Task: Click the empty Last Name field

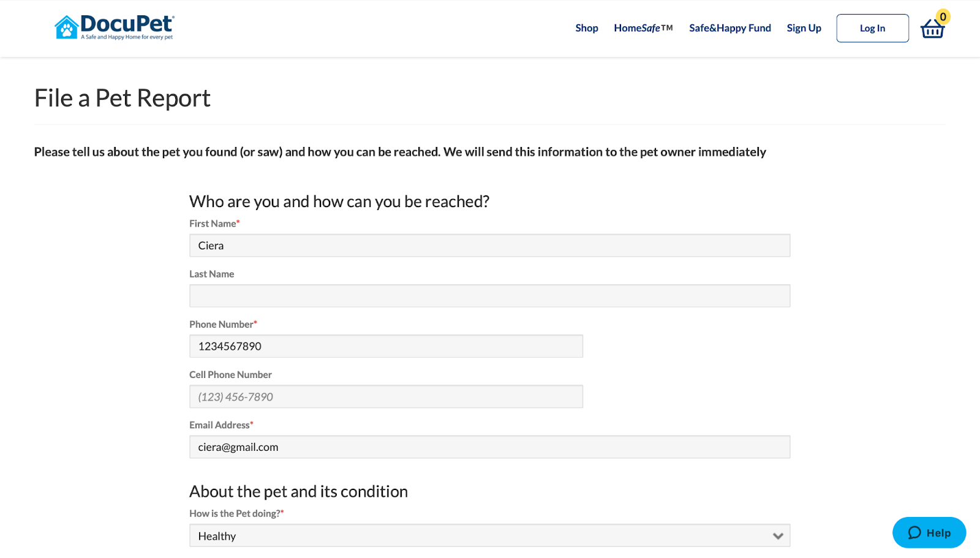Action: coord(489,296)
